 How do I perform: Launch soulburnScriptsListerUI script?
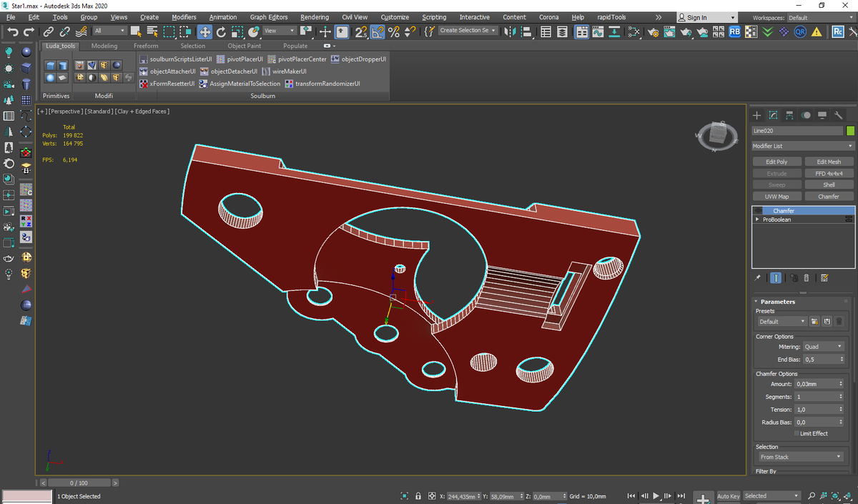point(176,59)
